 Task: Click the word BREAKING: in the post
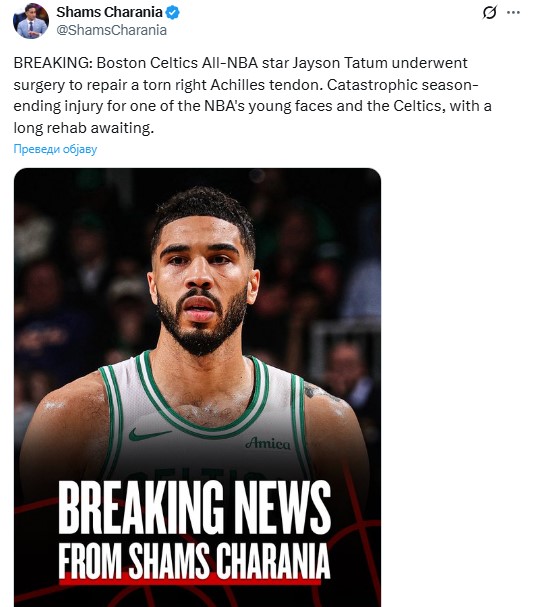(x=53, y=63)
